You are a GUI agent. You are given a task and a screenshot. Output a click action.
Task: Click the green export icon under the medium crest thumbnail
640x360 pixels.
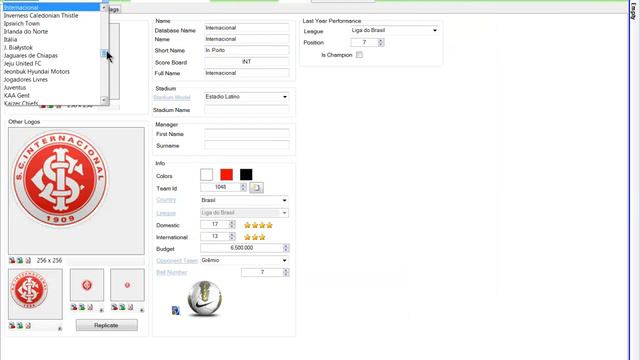(x=20, y=326)
